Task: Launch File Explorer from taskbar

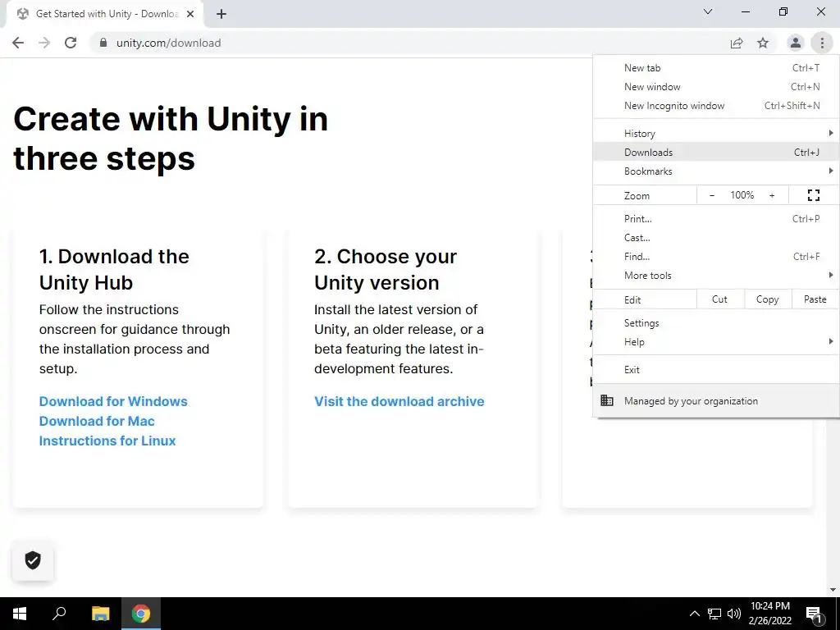Action: click(100, 614)
